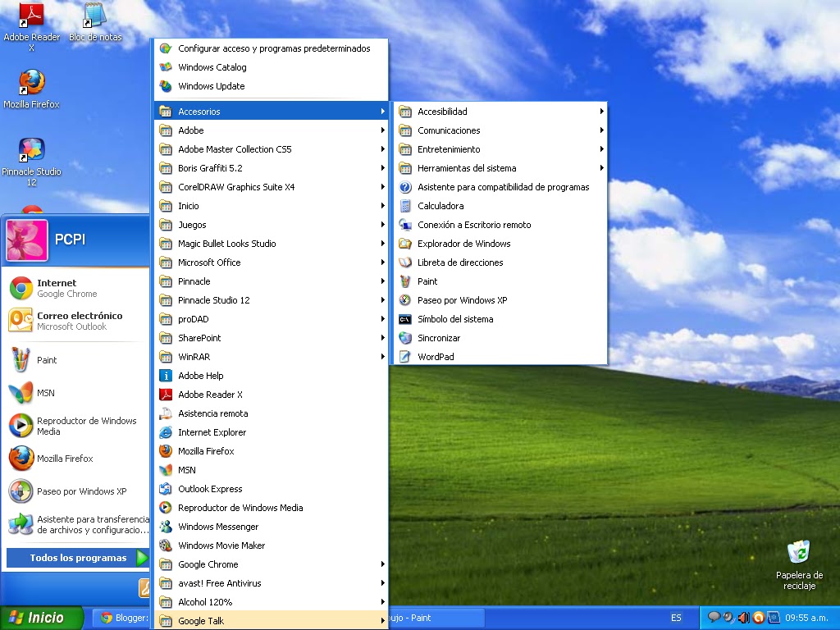Open Conexión a Escritorio remoto
The image size is (840, 630).
[500, 225]
